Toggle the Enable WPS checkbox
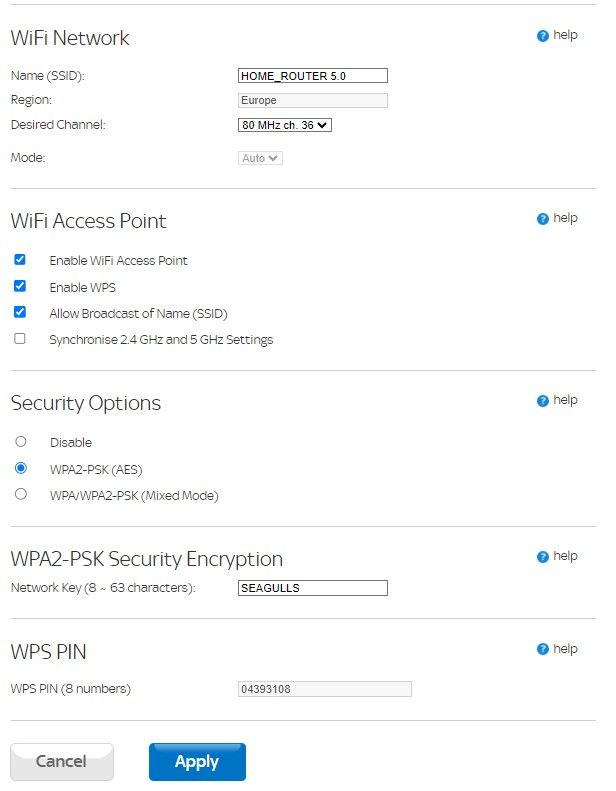Image resolution: width=616 pixels, height=791 pixels. [x=20, y=286]
